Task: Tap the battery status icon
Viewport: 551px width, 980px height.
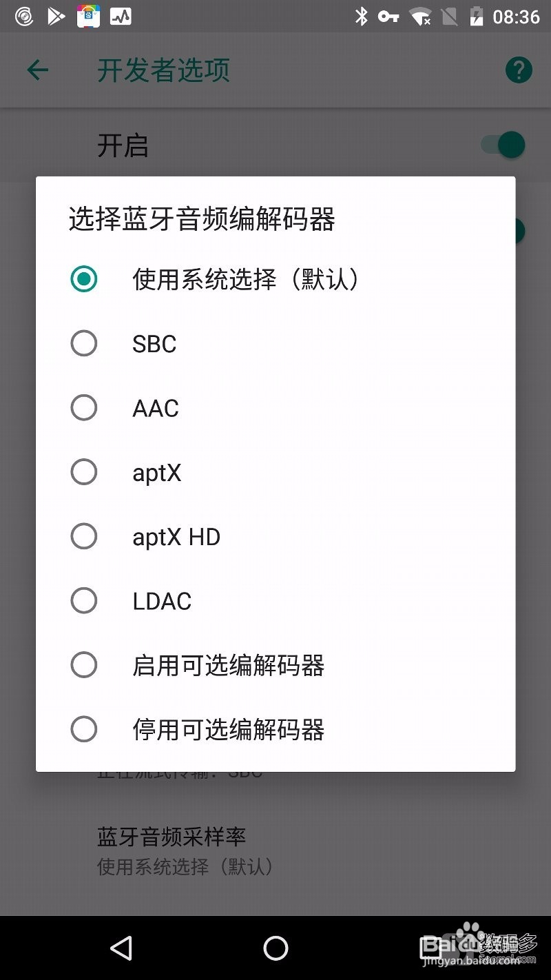Action: tap(476, 17)
